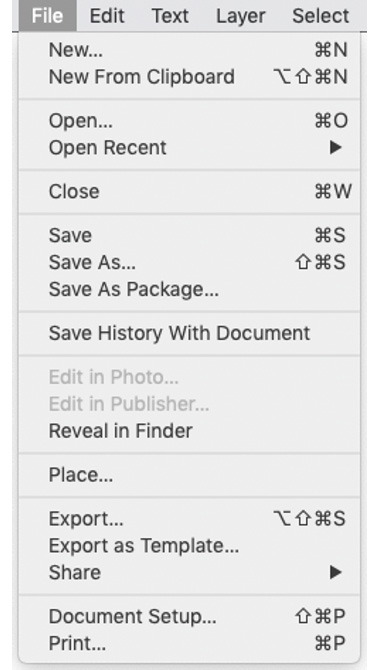Expand the Share submenu arrow
379x670 pixels.
[336, 572]
